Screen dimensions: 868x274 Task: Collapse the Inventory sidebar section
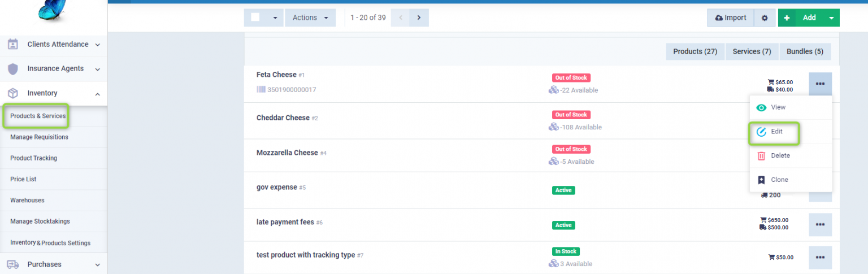click(x=98, y=94)
